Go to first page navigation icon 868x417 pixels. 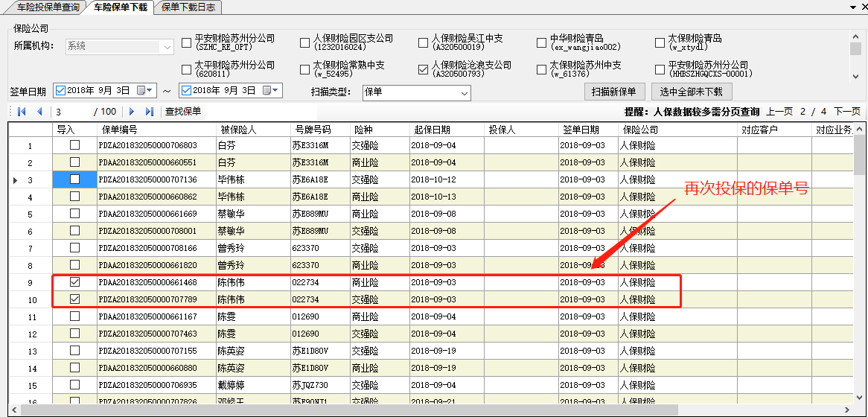(x=21, y=112)
